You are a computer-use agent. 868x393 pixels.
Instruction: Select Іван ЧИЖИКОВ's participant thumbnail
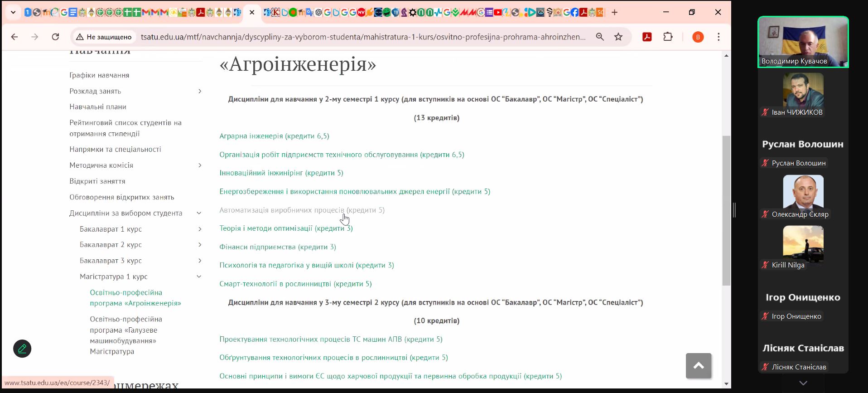803,95
